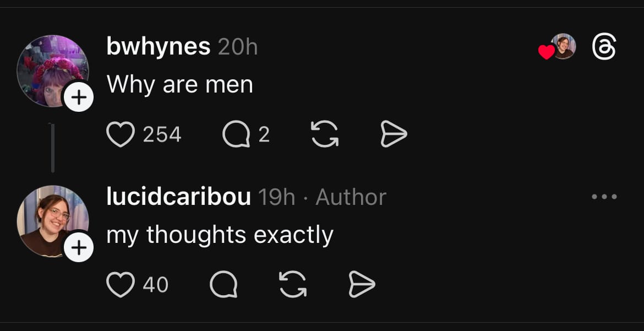Send lucidcaribou's reply with paper plane icon
The height and width of the screenshot is (331, 644).
[362, 284]
